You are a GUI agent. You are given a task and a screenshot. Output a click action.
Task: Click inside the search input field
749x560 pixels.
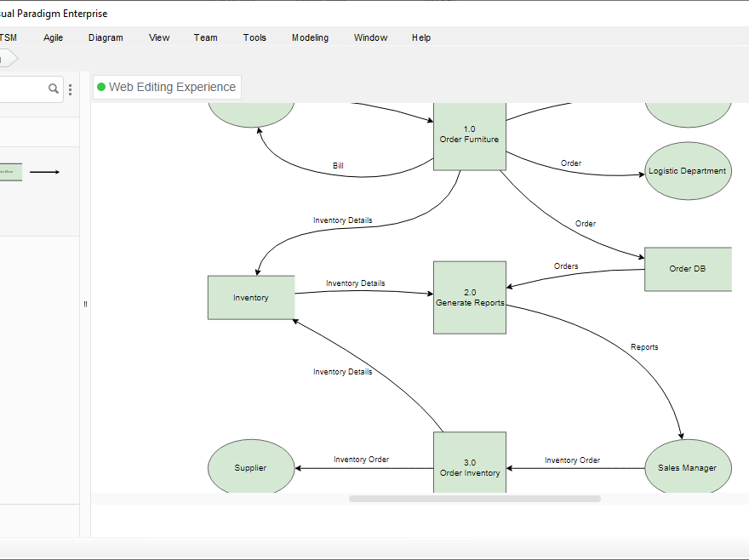coord(26,88)
